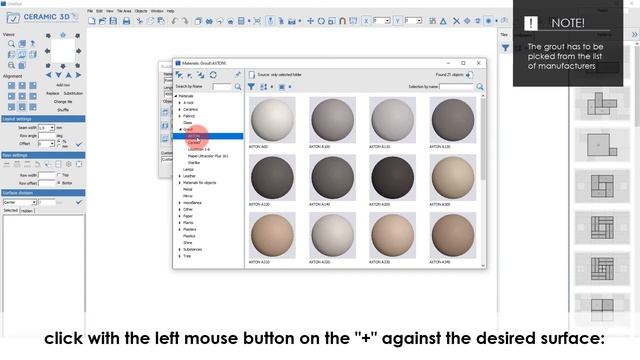The height and width of the screenshot is (360, 640).
Task: Click the move cross-arrows icon in main toolbar
Action: point(310,21)
